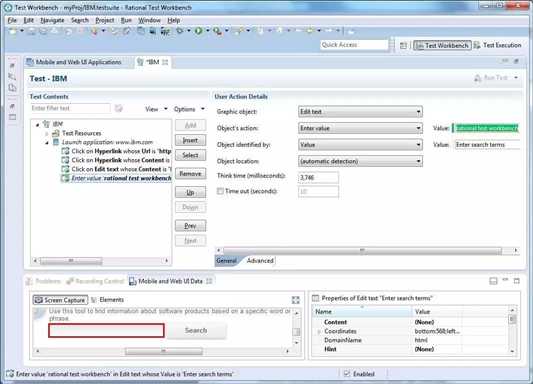
Task: Click the Select button
Action: 190,155
